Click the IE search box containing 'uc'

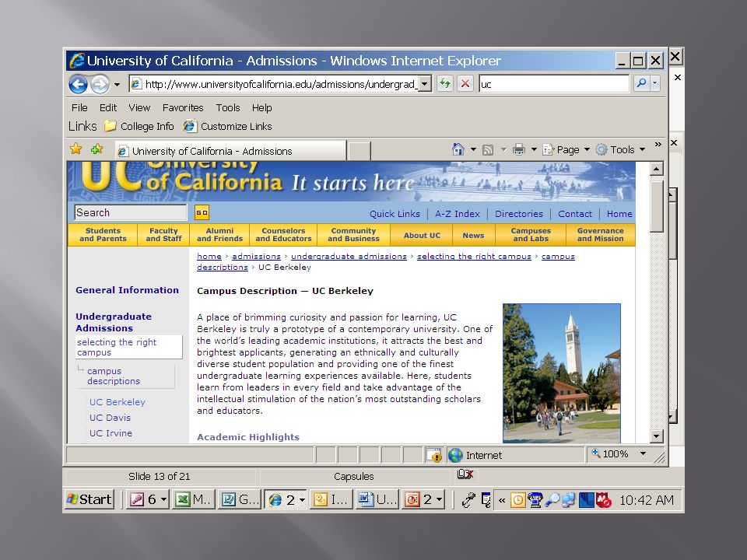[554, 84]
